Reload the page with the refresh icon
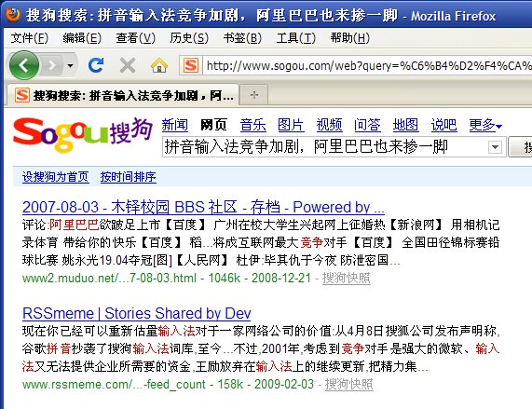Viewport: 532px width, 409px height. click(96, 65)
